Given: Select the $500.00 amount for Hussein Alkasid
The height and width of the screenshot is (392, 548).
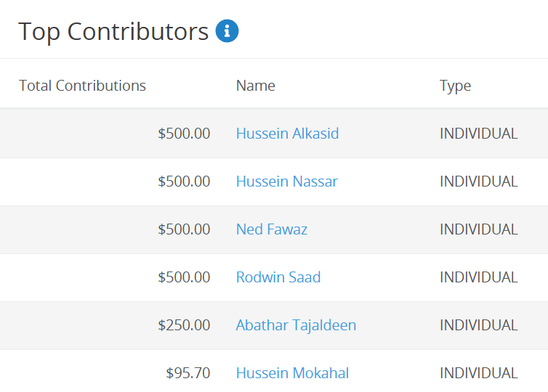Looking at the screenshot, I should (x=184, y=134).
